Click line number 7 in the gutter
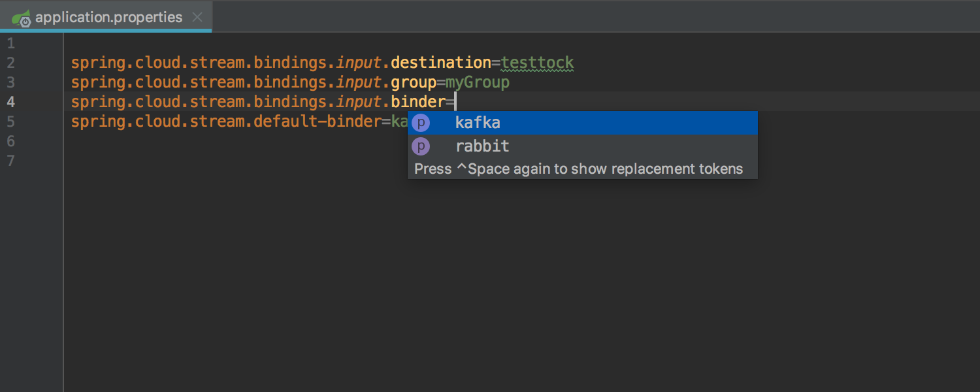Screen dimensions: 980x392 (x=10, y=161)
